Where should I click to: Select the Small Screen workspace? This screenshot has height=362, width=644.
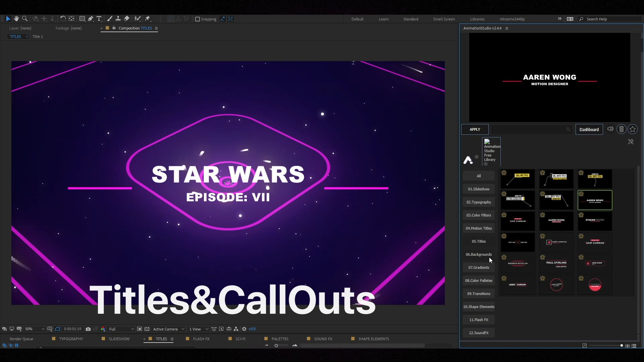[444, 19]
